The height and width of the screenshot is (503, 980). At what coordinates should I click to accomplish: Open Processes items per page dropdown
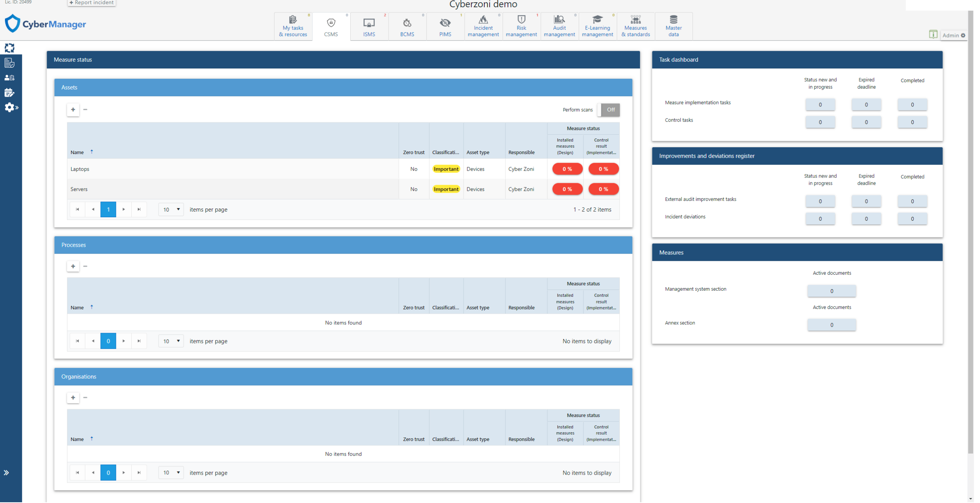pos(171,341)
